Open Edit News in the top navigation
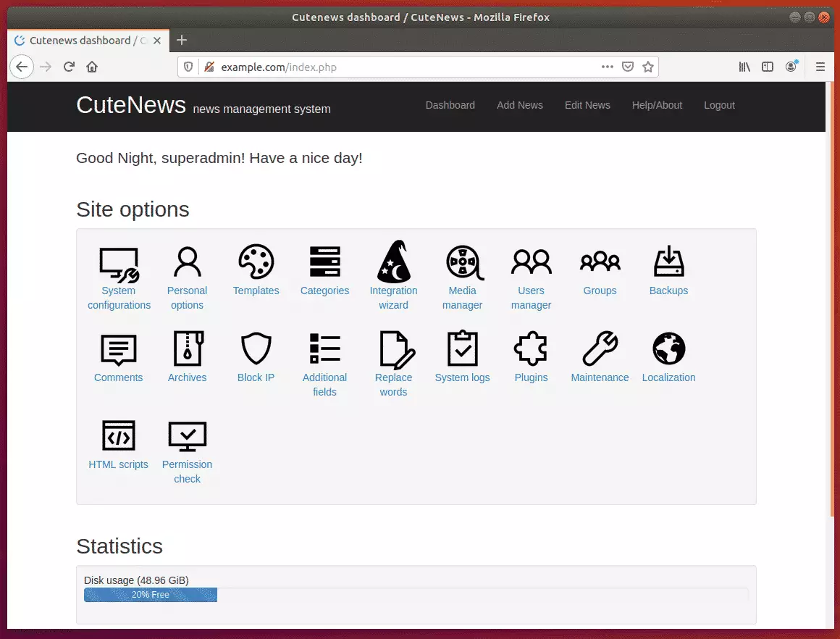The image size is (840, 639). 587,106
